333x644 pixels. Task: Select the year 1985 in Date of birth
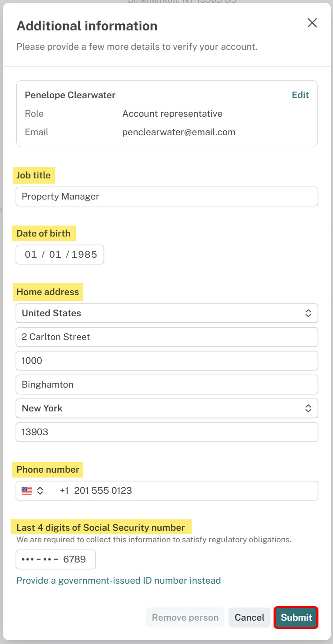84,255
